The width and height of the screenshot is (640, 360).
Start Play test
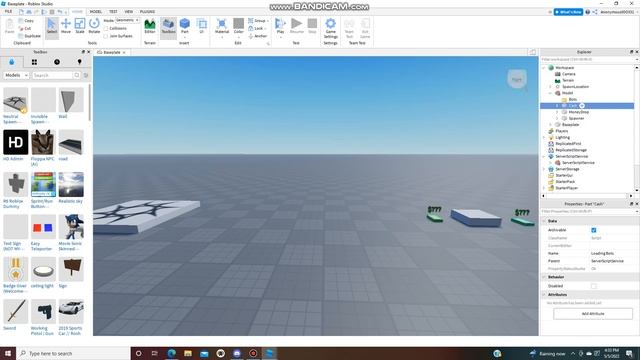click(280, 27)
